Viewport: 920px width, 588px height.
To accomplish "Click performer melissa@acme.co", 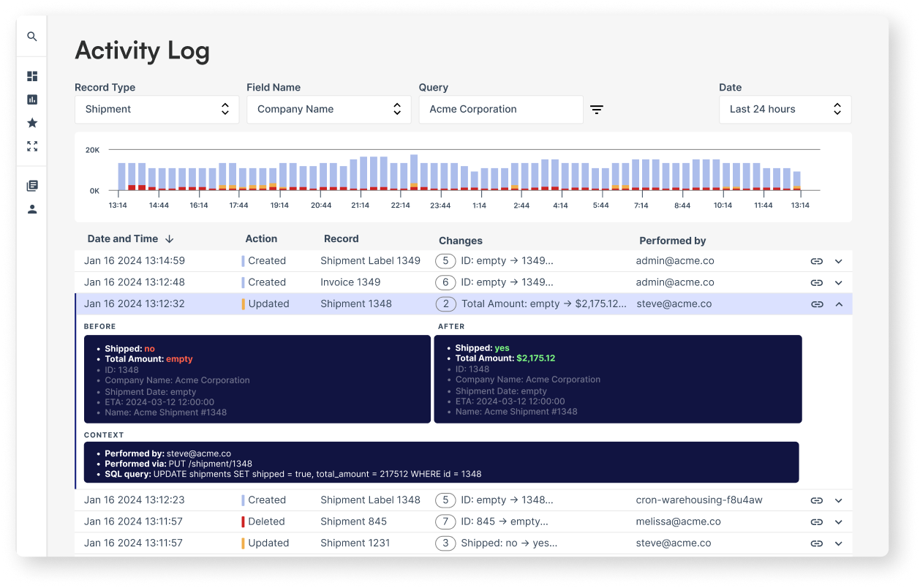I will 678,521.
